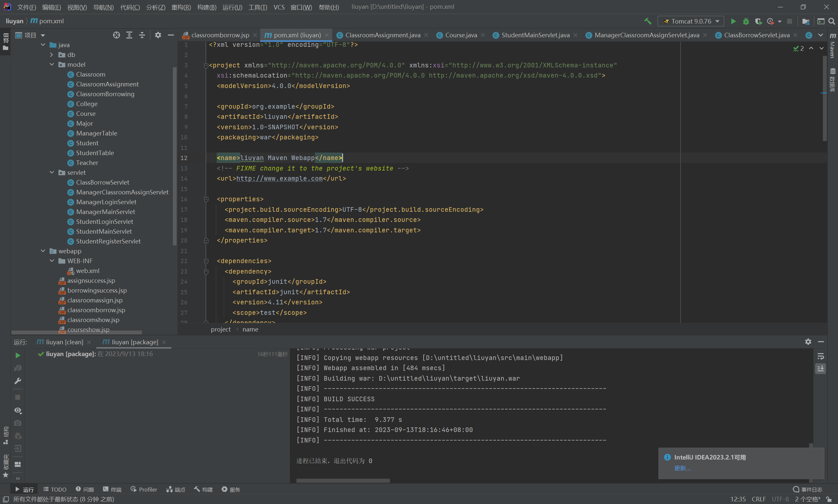The height and width of the screenshot is (504, 838).
Task: Click the Debug bug icon
Action: click(746, 21)
